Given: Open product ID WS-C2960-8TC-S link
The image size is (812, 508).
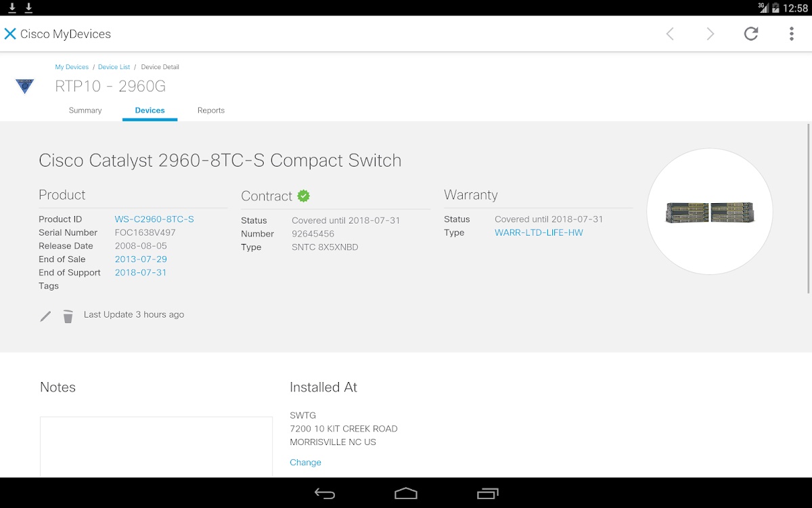Looking at the screenshot, I should 154,219.
